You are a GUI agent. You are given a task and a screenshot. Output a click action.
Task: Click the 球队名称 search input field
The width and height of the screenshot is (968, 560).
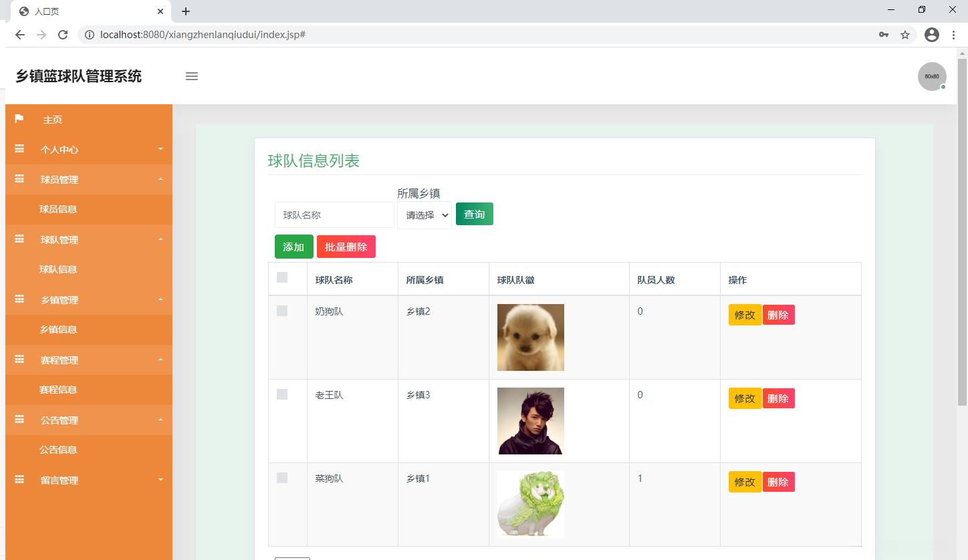(334, 215)
